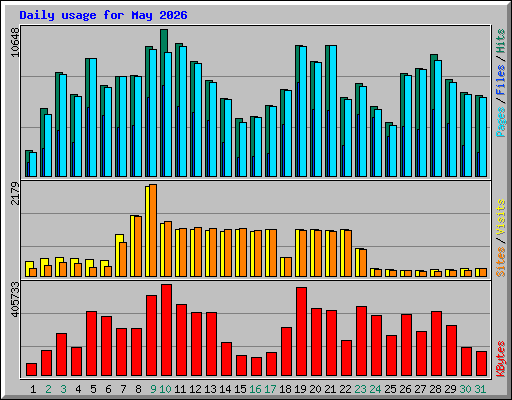
Task: Click the "Daily usage for May 2026" title
Action: (103, 15)
